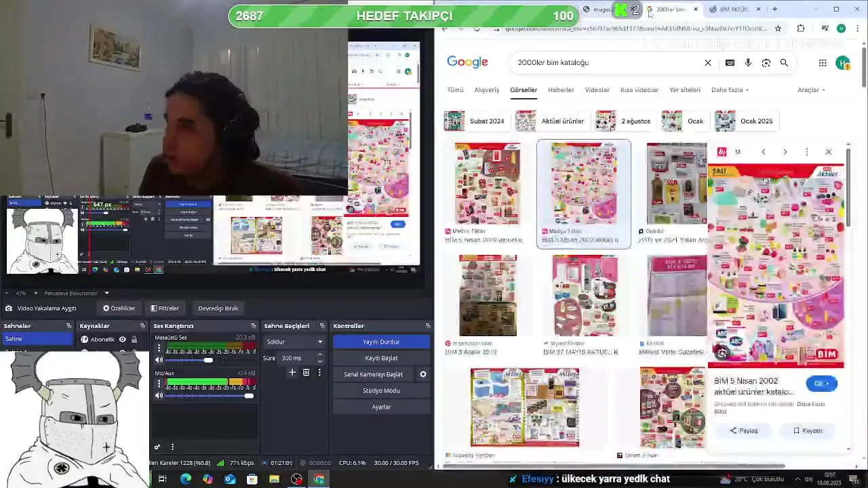The width and height of the screenshot is (868, 488).
Task: Open Google on-screen keyboard input tool
Action: (730, 63)
